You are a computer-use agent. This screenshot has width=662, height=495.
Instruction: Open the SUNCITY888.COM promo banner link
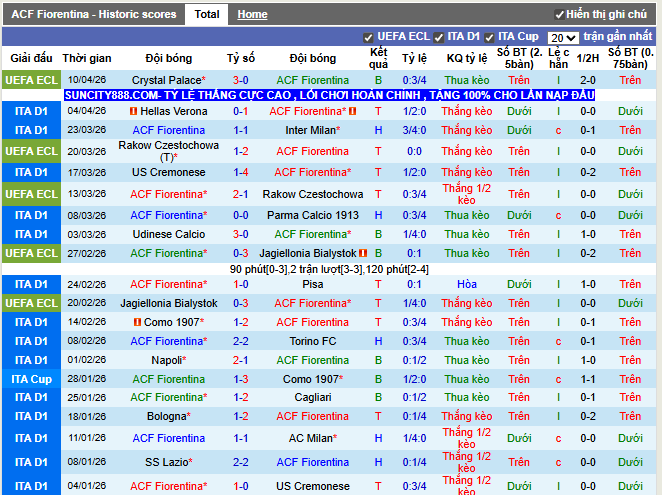coord(329,95)
